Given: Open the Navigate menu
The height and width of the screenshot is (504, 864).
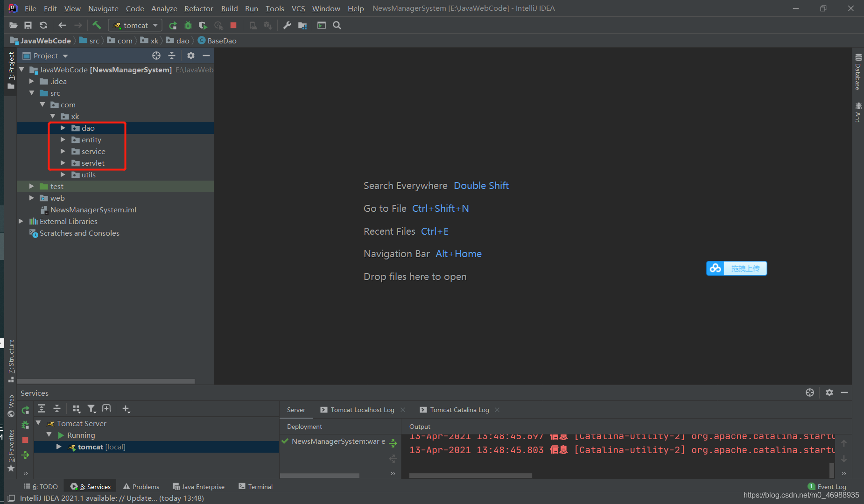Looking at the screenshot, I should (x=103, y=8).
